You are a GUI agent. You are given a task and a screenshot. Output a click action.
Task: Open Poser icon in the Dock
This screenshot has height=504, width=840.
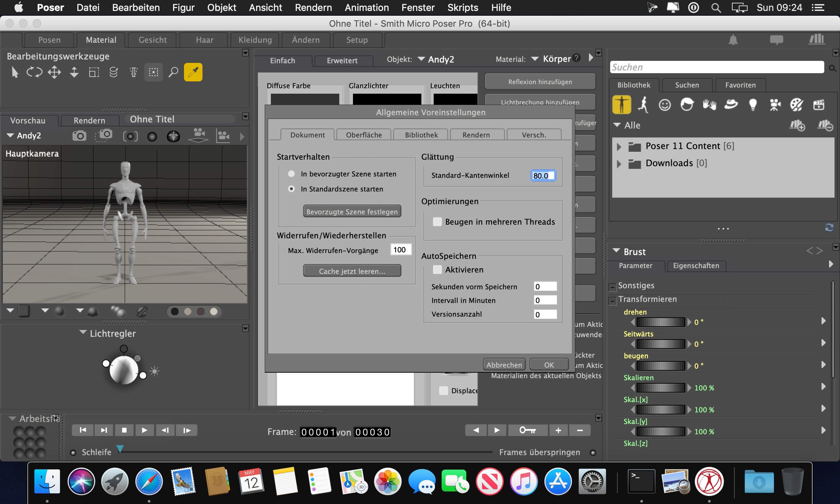pyautogui.click(x=709, y=481)
